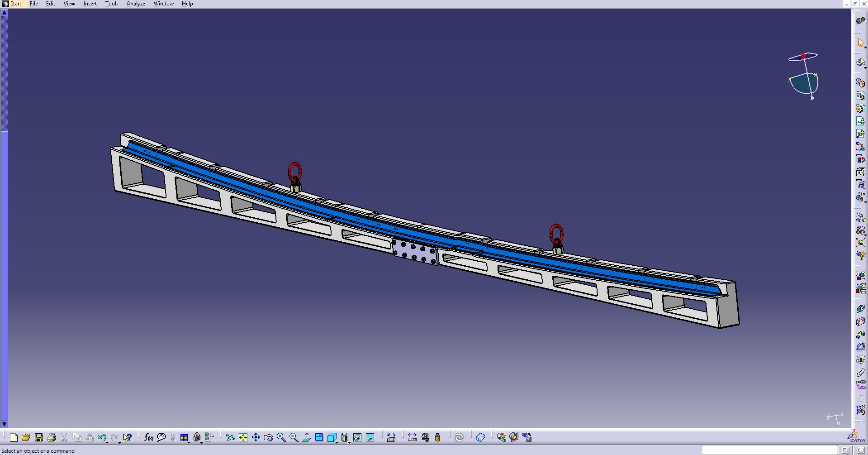Open the Analyze menu
868x455 pixels.
135,4
